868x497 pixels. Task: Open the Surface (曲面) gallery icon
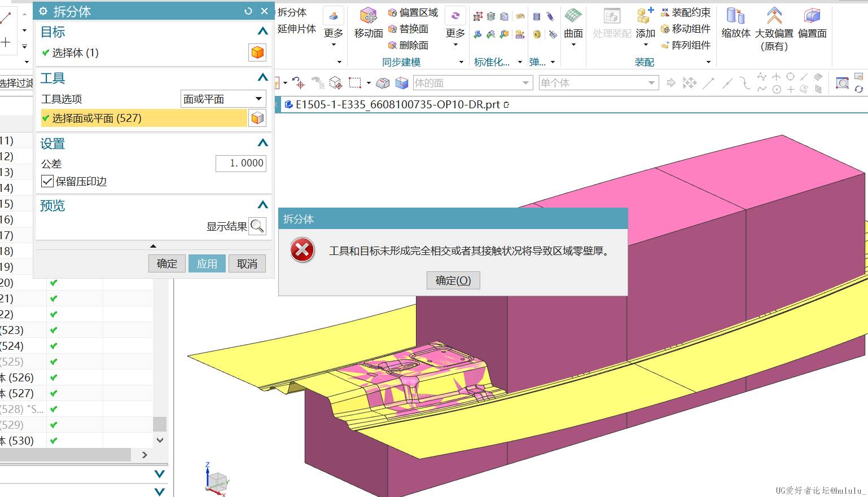(573, 16)
